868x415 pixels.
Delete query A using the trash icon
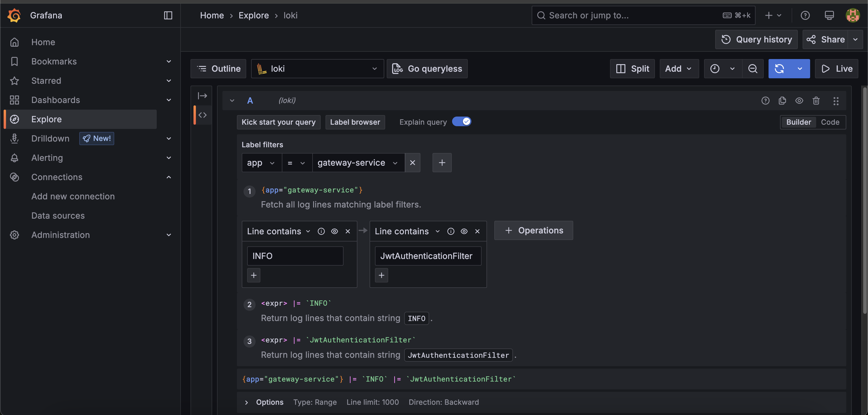(x=816, y=101)
